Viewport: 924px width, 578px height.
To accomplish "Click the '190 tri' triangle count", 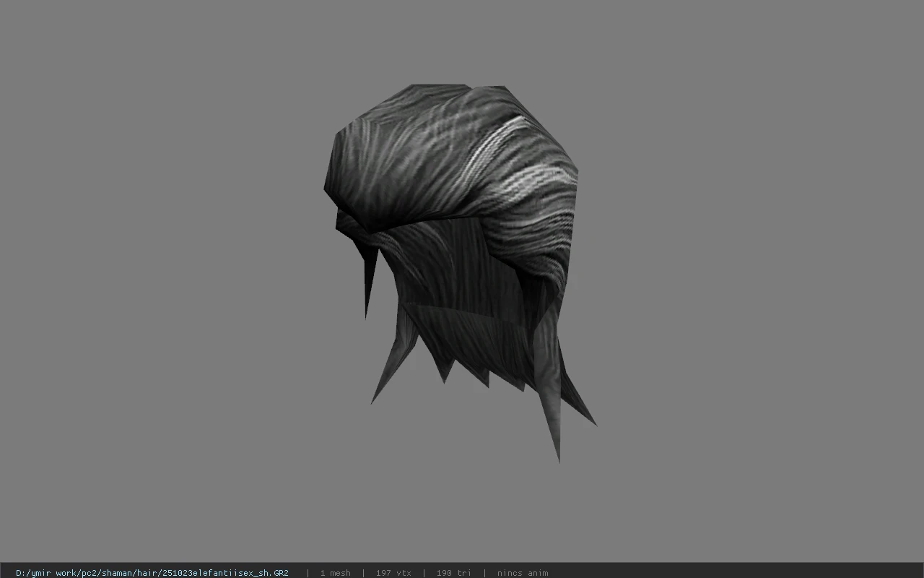I will point(454,573).
